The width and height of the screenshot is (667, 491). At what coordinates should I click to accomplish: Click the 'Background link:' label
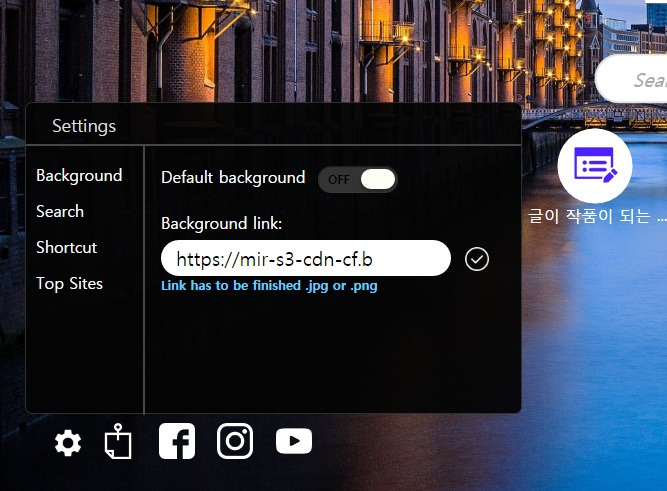click(x=222, y=224)
